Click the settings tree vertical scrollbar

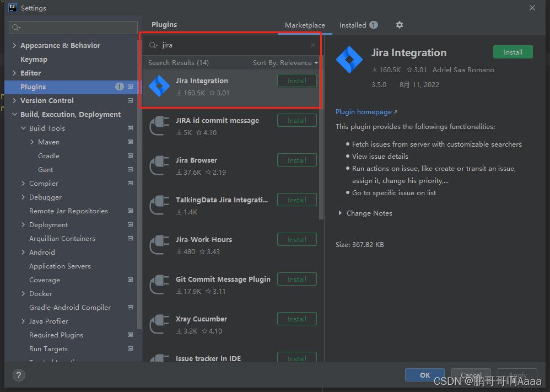(x=139, y=184)
